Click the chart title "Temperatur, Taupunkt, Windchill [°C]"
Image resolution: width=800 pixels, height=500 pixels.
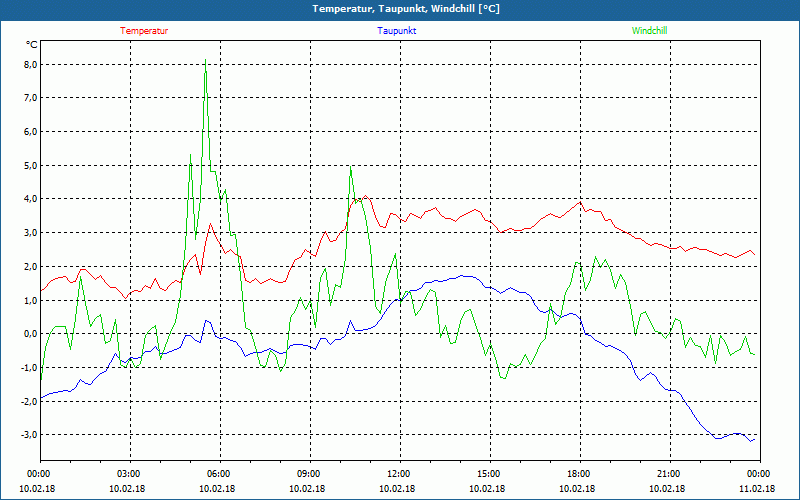tap(406, 9)
